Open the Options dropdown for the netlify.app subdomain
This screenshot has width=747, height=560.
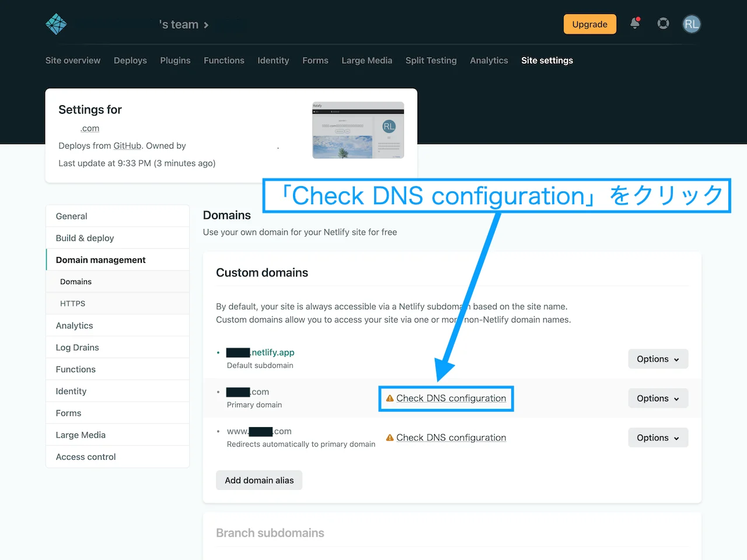(x=658, y=359)
